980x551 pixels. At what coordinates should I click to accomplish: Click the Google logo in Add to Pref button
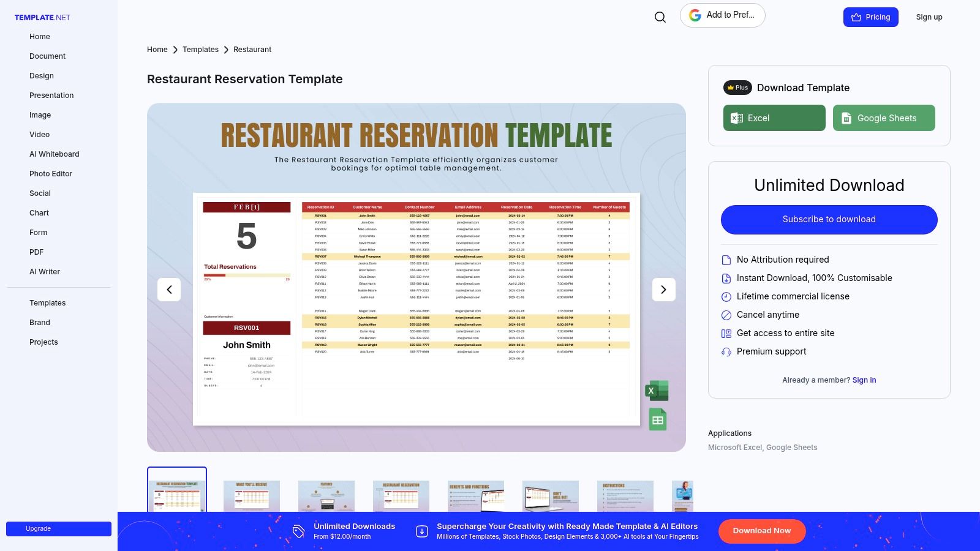pyautogui.click(x=695, y=15)
